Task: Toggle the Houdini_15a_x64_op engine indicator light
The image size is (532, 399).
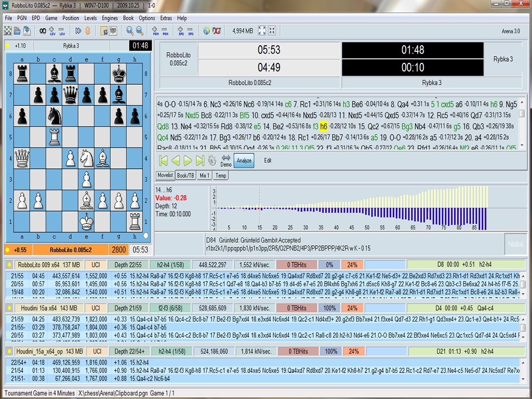Action: [x=9, y=352]
